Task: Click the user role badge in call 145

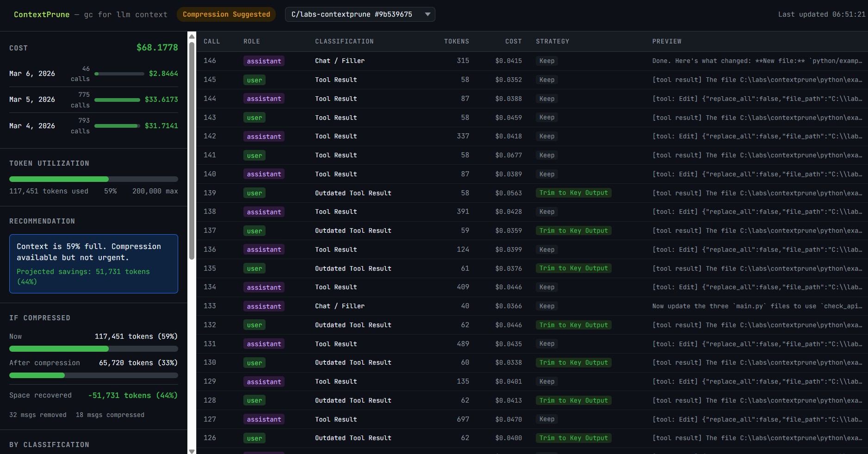Action: (254, 80)
